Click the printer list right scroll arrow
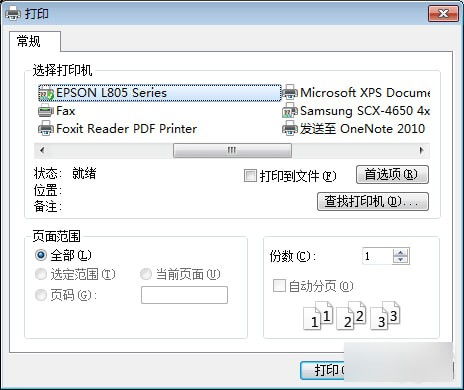The width and height of the screenshot is (464, 390). click(422, 150)
